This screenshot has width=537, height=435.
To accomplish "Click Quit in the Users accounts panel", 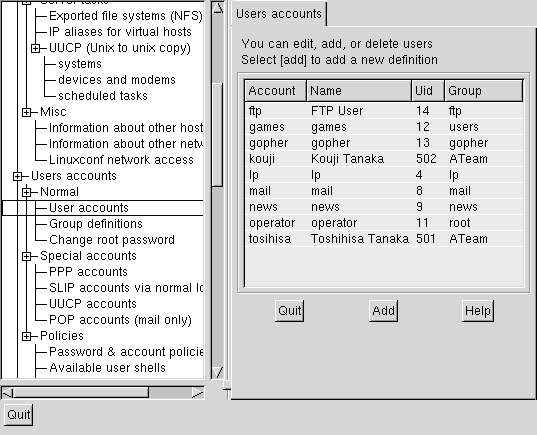I will click(289, 311).
